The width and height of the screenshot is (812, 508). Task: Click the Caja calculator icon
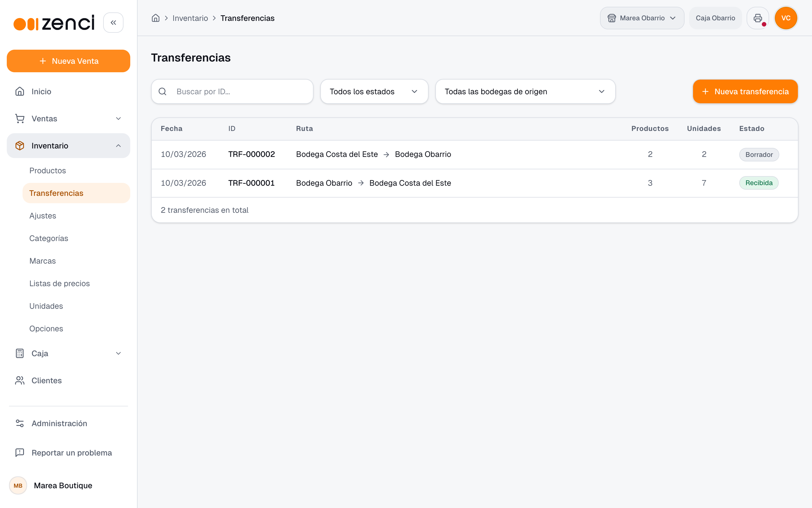click(20, 353)
